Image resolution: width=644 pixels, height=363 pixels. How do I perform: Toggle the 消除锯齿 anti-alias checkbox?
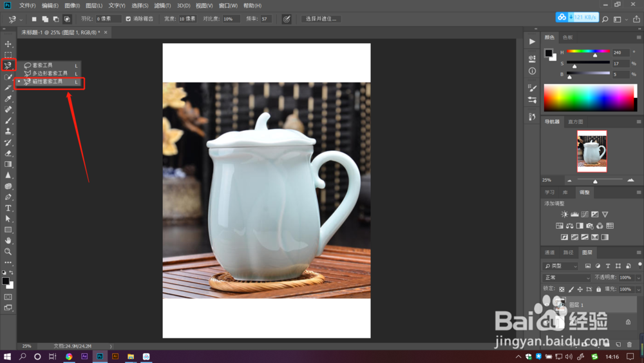128,19
